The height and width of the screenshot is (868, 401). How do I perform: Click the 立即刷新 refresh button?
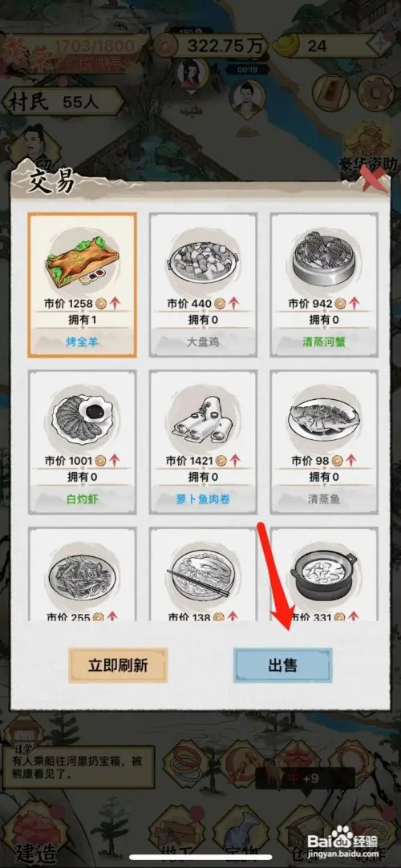118,665
